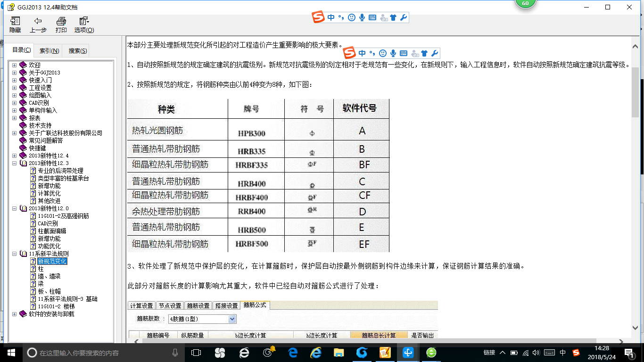
Task: Expand the 软件的安装与卸载 node
Action: tap(15, 314)
